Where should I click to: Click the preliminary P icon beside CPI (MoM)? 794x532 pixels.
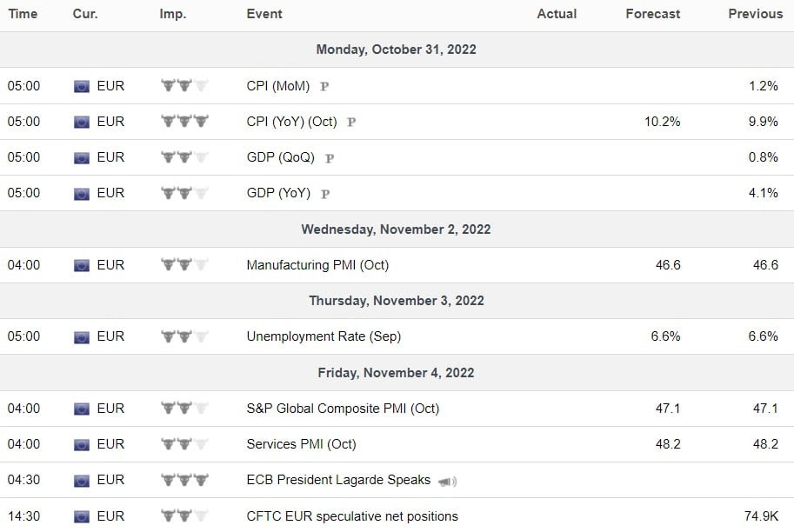tap(324, 87)
